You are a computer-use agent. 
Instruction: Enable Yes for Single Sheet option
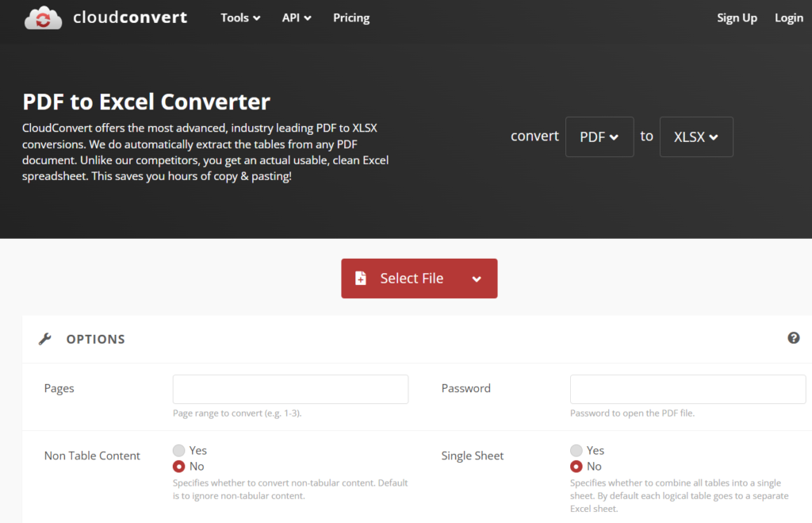(575, 450)
